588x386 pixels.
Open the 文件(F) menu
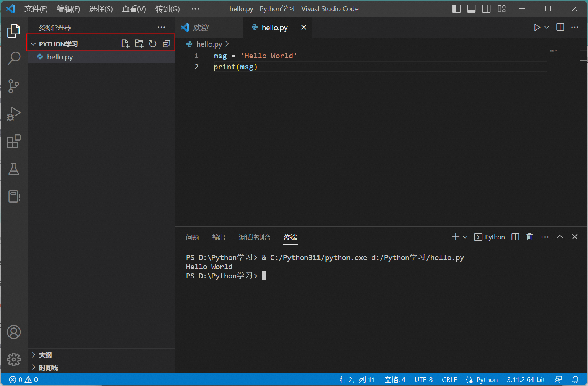[36, 9]
